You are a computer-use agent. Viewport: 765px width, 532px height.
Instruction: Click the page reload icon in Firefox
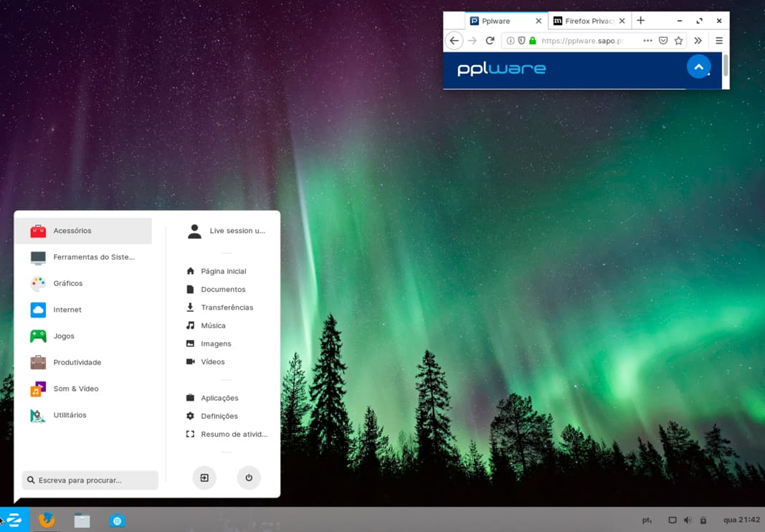point(490,40)
